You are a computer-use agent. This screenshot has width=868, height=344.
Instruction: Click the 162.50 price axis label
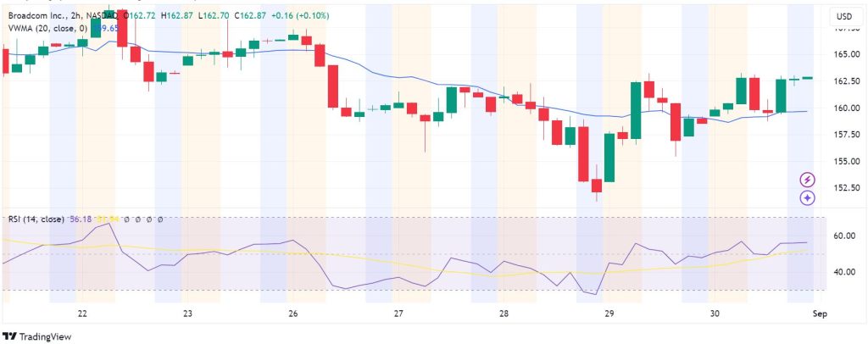848,80
